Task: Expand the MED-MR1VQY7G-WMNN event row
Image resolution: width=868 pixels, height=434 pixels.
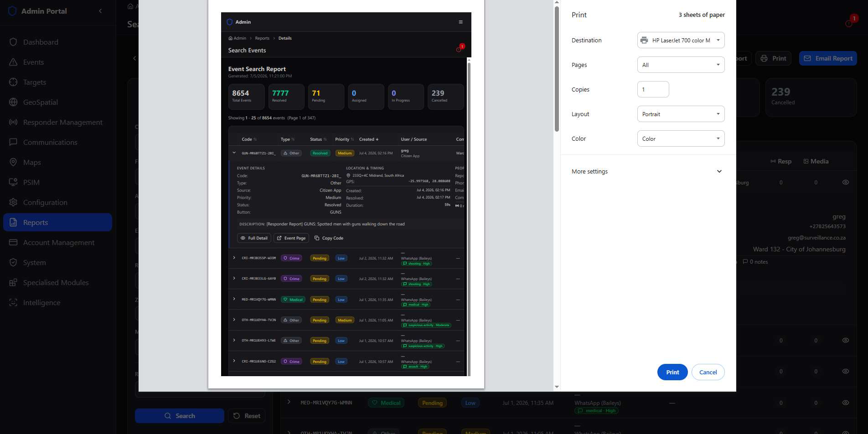Action: click(x=289, y=402)
